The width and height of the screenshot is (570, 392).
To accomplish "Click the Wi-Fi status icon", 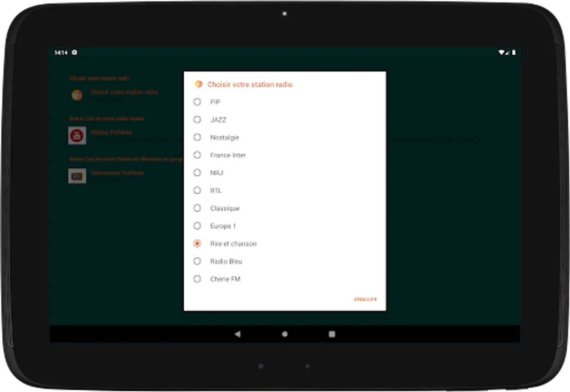I will coord(502,52).
